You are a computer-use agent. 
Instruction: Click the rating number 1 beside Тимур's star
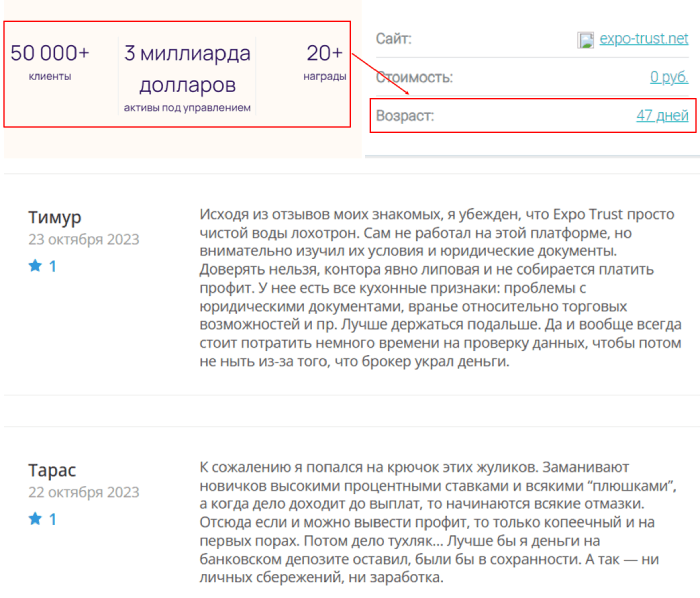[x=52, y=266]
